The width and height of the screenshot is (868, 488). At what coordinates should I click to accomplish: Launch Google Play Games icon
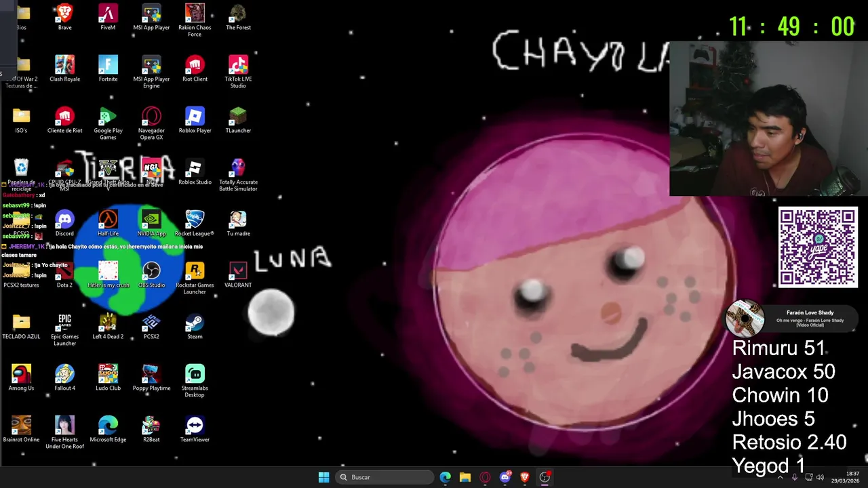coord(108,123)
